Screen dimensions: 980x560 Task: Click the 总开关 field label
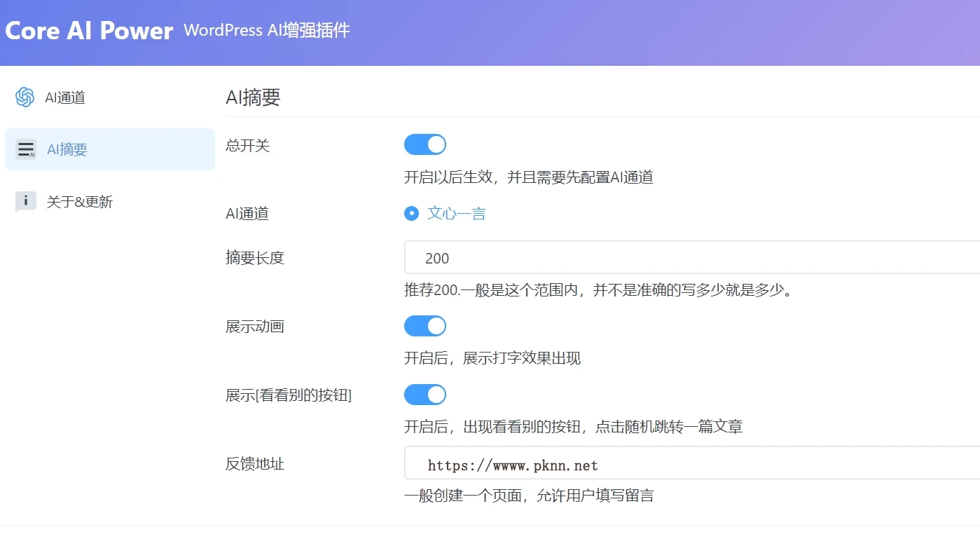pyautogui.click(x=247, y=146)
